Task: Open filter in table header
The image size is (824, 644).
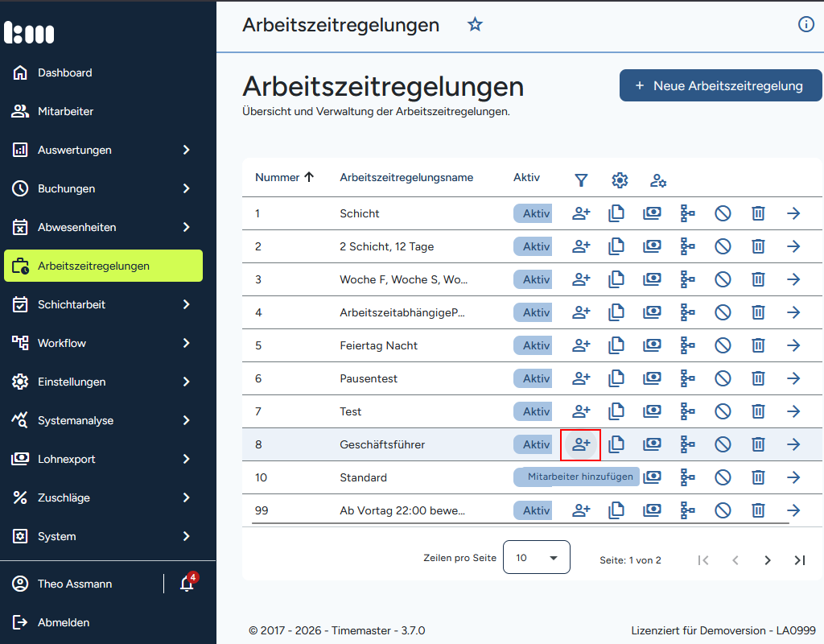Action: (581, 180)
